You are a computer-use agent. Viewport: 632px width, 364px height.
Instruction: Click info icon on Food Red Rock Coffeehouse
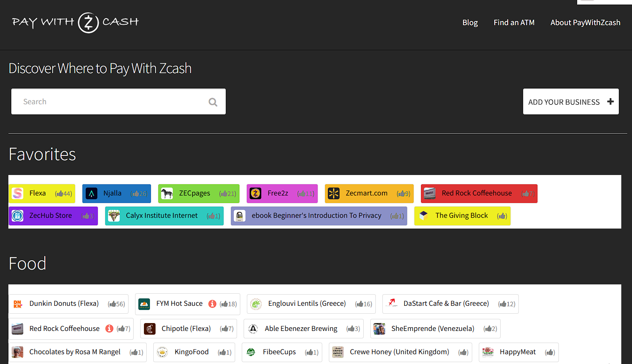tap(109, 329)
